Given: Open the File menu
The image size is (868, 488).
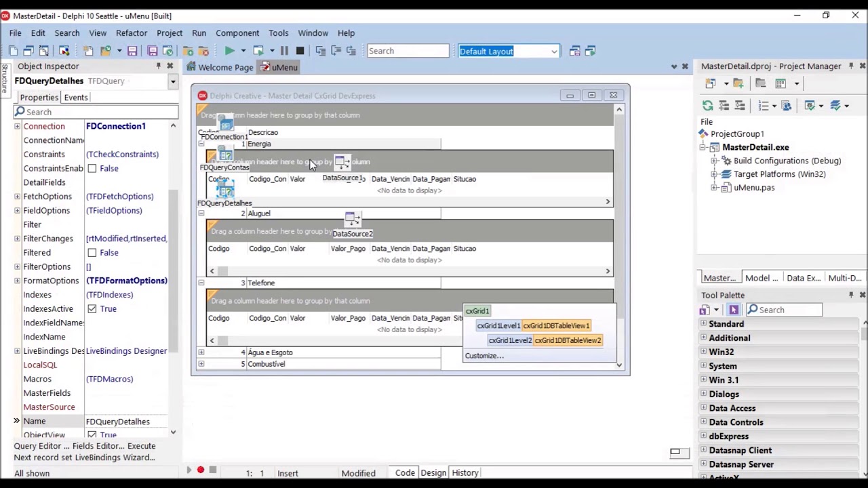Looking at the screenshot, I should pyautogui.click(x=15, y=33).
